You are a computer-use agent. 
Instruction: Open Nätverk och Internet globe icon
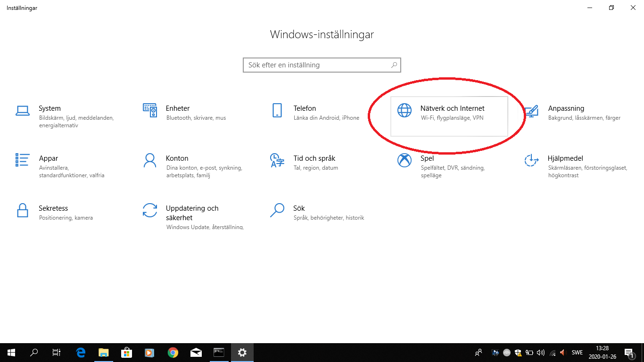click(x=405, y=111)
